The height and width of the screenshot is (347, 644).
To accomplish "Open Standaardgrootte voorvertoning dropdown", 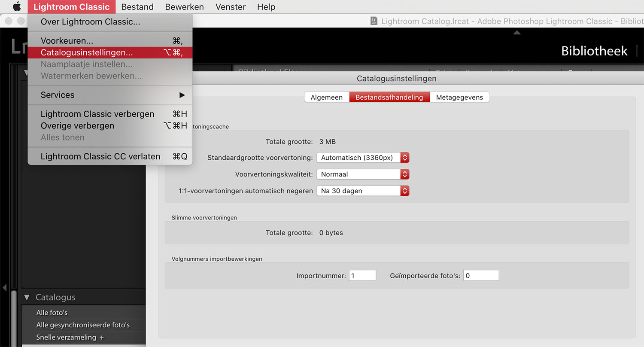I will coord(363,158).
